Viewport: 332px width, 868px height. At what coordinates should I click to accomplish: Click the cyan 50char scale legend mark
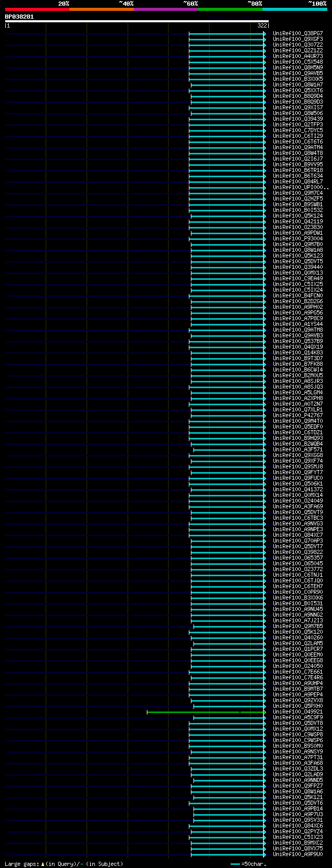point(236,864)
